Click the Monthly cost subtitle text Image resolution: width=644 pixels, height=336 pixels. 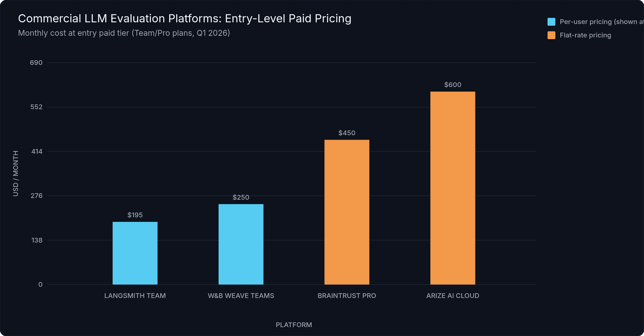click(124, 33)
